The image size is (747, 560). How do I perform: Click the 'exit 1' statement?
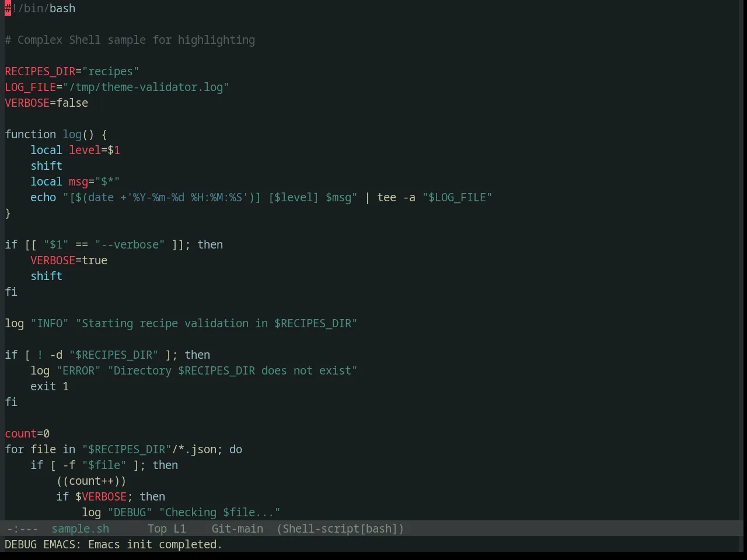[50, 386]
